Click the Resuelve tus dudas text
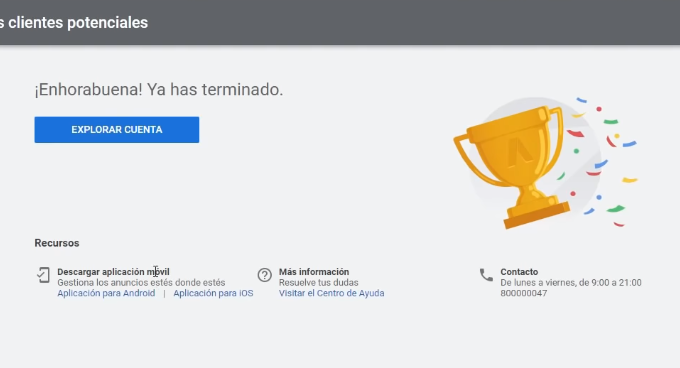 pyautogui.click(x=318, y=283)
